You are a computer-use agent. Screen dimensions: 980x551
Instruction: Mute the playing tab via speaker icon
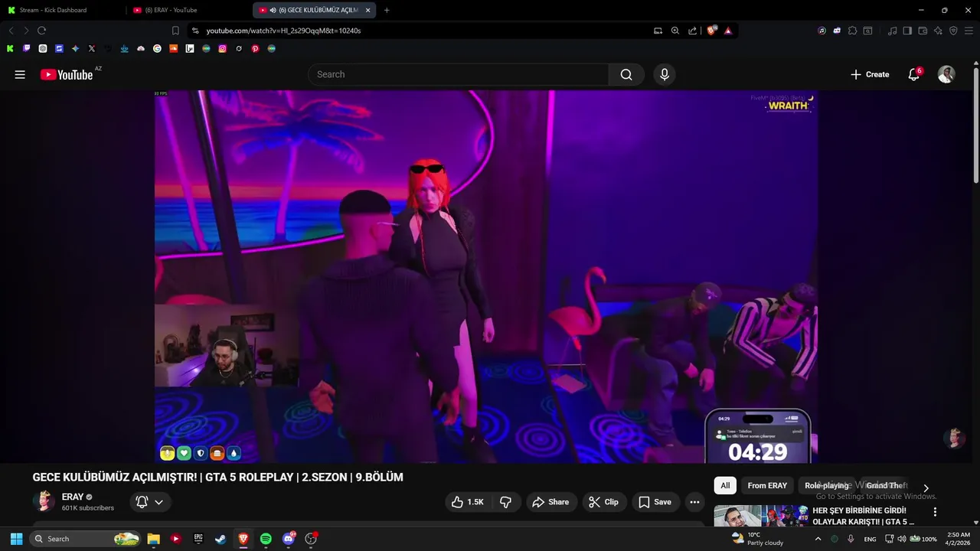tap(273, 10)
